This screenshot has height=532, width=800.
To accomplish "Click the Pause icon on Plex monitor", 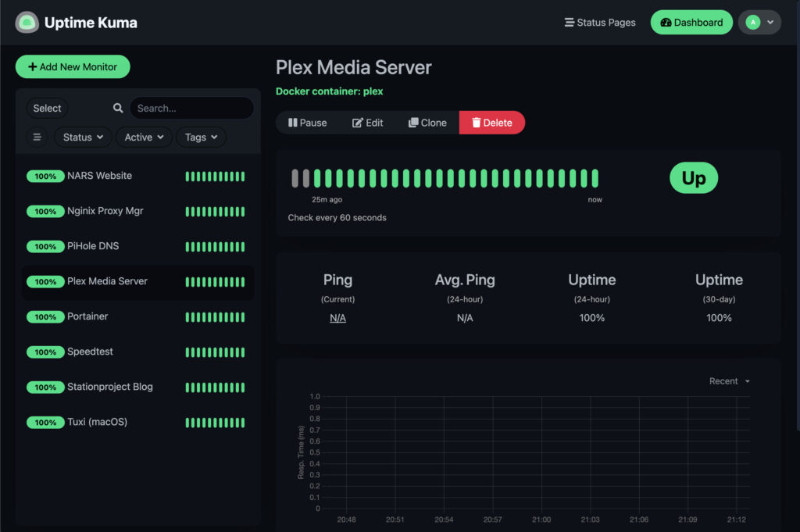I will [292, 122].
